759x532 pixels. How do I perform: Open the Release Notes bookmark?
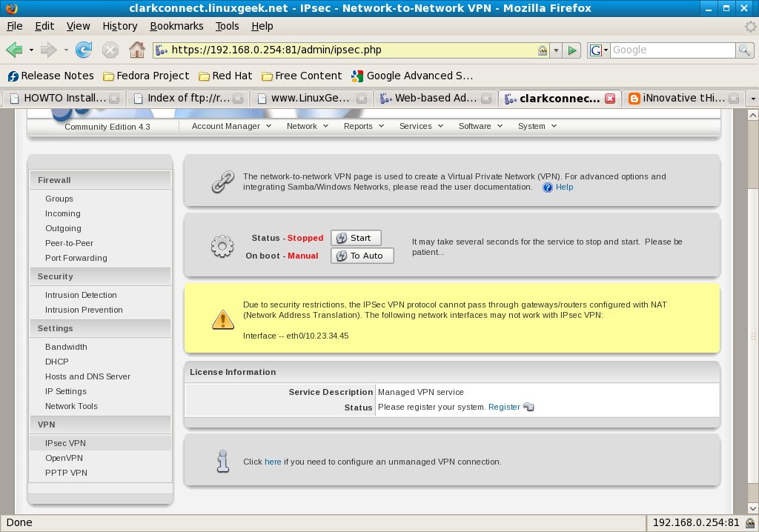51,76
